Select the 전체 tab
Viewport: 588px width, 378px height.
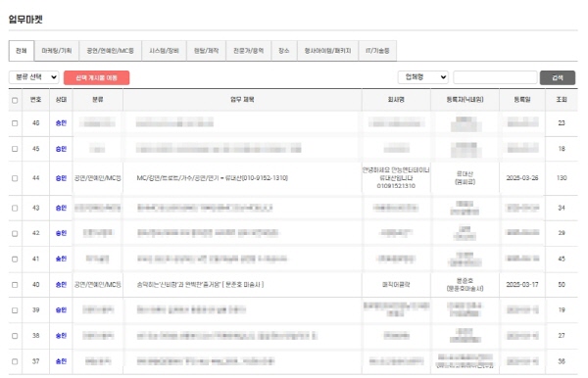[x=22, y=51]
